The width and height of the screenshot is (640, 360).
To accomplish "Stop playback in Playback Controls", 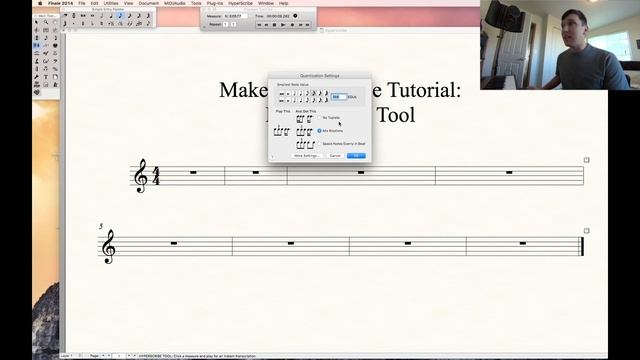I will click(x=274, y=25).
